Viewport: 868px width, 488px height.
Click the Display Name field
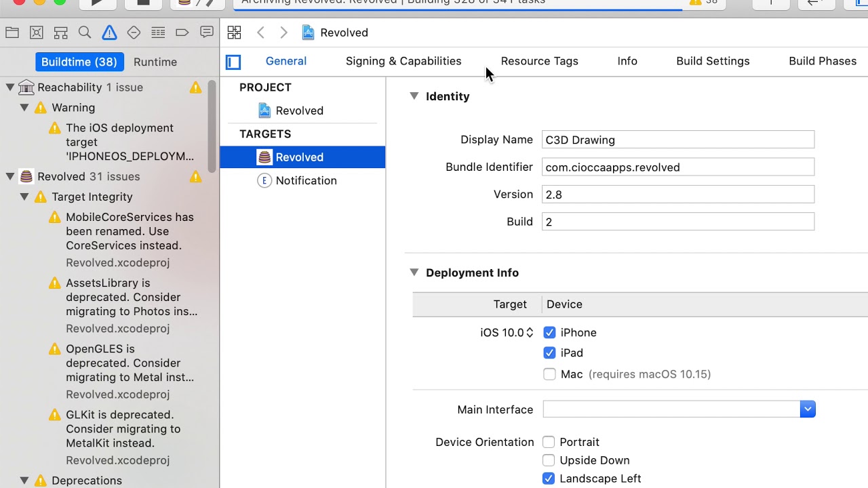tap(678, 140)
